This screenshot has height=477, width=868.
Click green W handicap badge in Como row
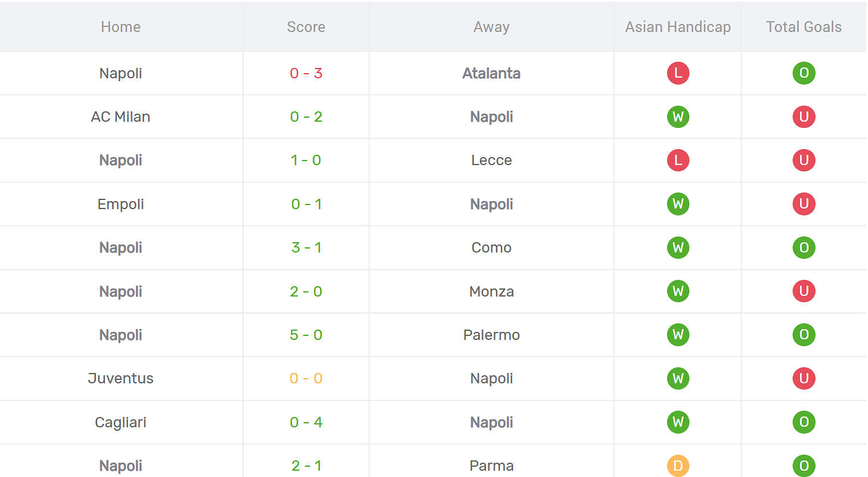678,247
